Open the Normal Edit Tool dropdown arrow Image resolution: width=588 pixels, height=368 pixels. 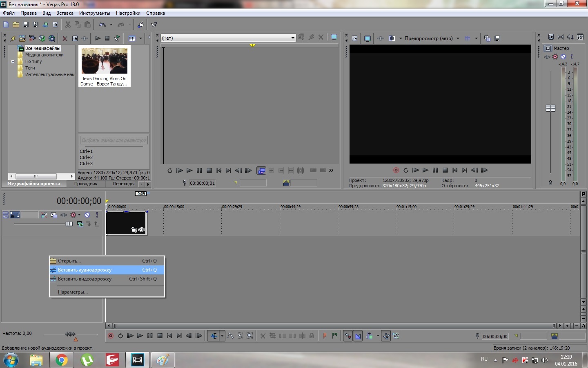222,336
